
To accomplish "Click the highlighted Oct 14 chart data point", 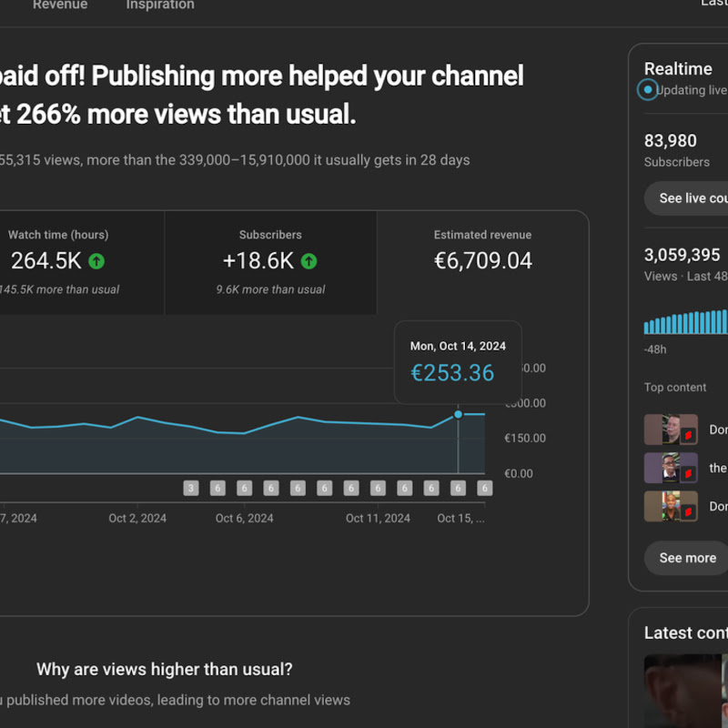I will coord(458,414).
